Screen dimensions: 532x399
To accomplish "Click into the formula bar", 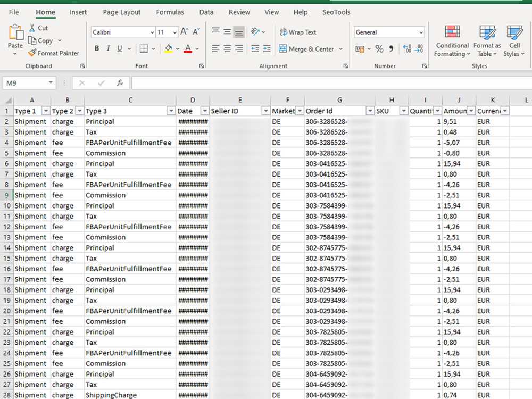I will pos(331,83).
